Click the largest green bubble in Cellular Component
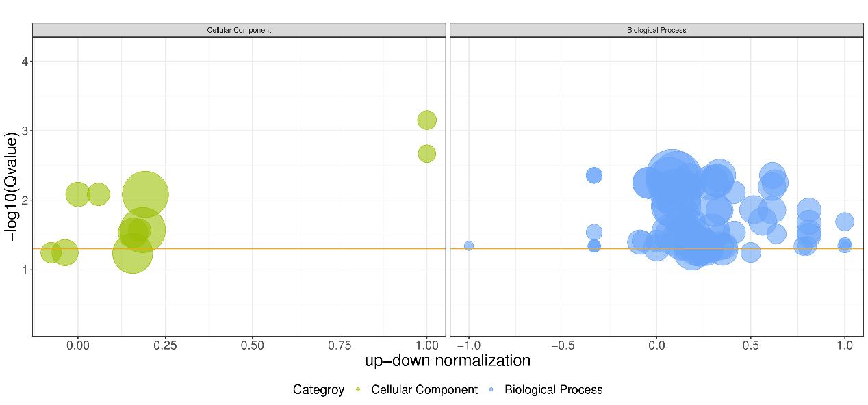The width and height of the screenshot is (868, 405). [145, 194]
